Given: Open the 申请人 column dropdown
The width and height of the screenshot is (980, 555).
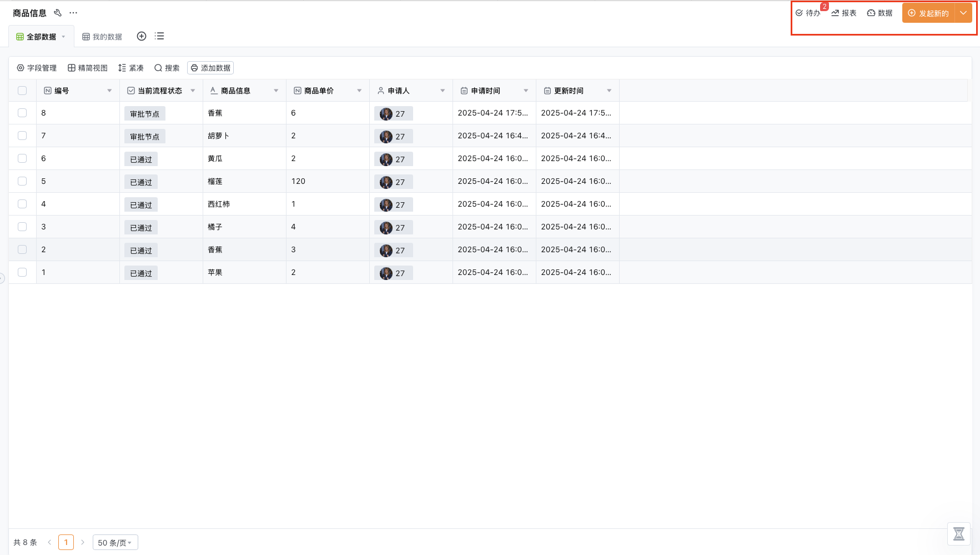Looking at the screenshot, I should coord(443,91).
